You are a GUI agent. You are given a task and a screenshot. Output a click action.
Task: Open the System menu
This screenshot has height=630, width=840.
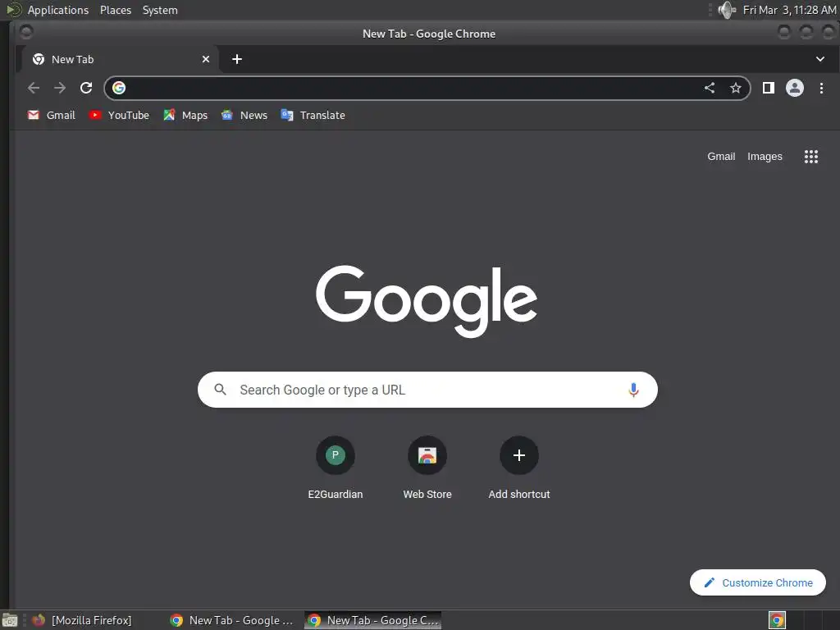tap(160, 10)
